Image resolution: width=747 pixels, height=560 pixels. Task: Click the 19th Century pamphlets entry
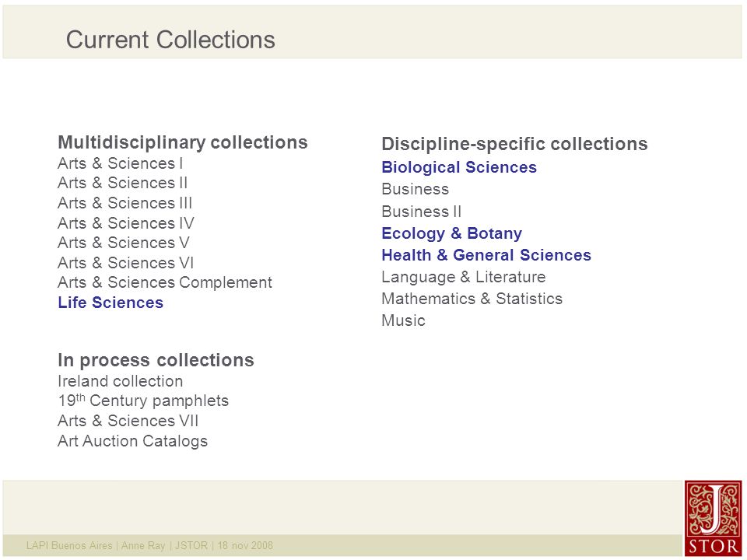(143, 401)
